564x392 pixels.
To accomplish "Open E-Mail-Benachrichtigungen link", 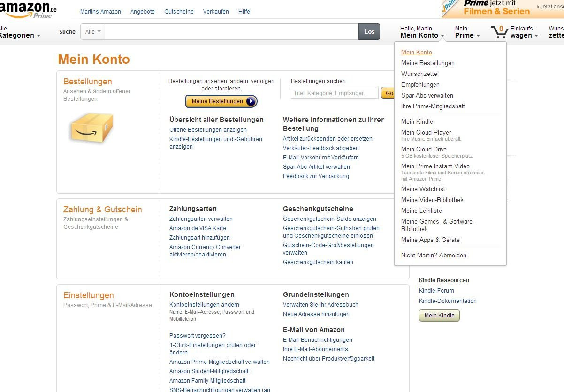I will (x=318, y=340).
